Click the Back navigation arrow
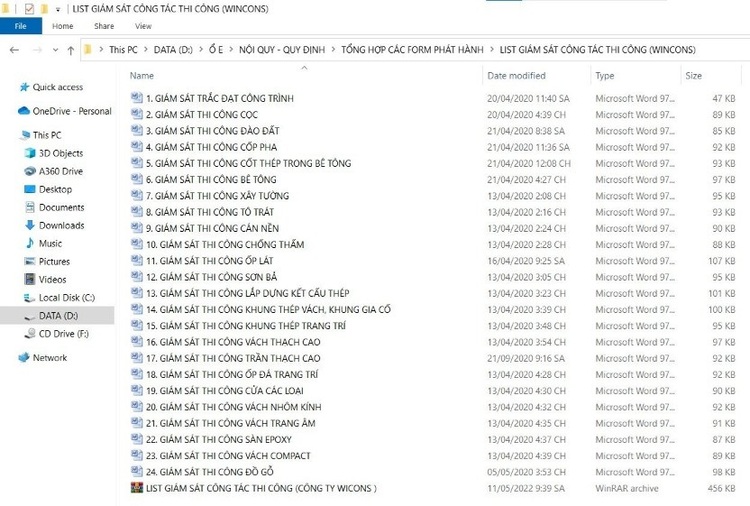 point(14,50)
